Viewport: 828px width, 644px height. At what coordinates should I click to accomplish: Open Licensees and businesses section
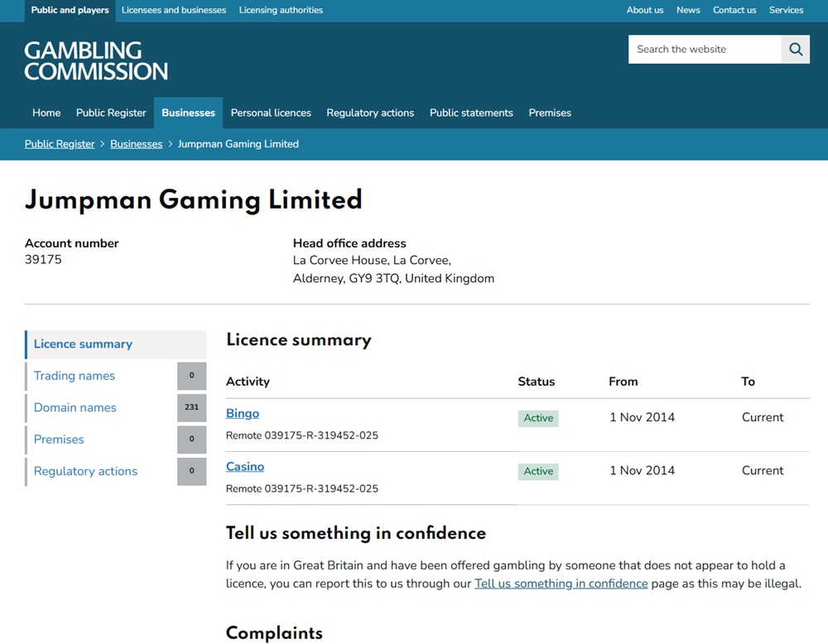click(x=174, y=10)
